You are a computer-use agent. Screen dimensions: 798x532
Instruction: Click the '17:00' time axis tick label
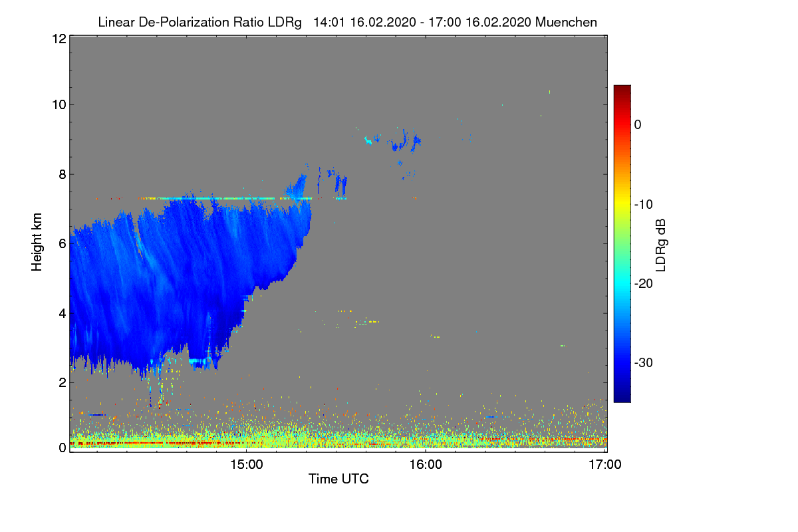(x=605, y=465)
